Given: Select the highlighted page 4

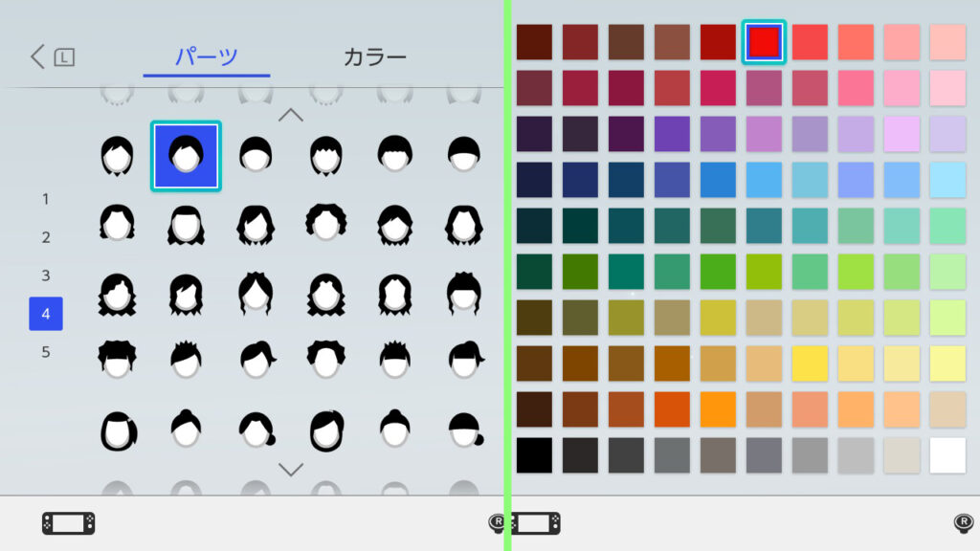Looking at the screenshot, I should [46, 314].
